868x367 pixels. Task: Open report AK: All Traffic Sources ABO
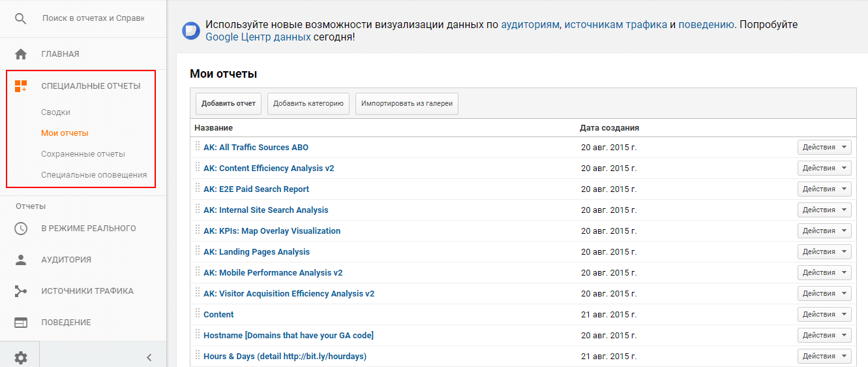(x=256, y=148)
